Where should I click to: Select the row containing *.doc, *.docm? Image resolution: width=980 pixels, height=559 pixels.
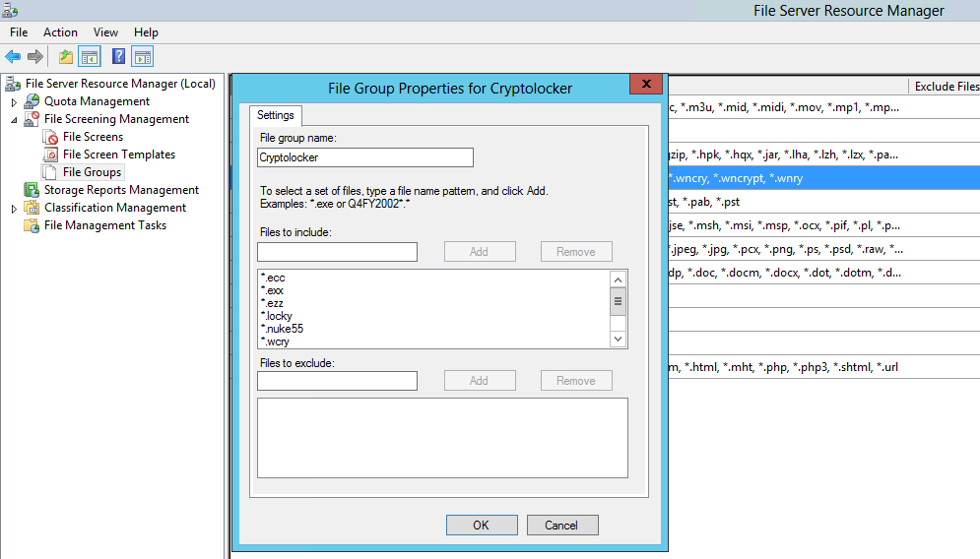click(x=824, y=273)
